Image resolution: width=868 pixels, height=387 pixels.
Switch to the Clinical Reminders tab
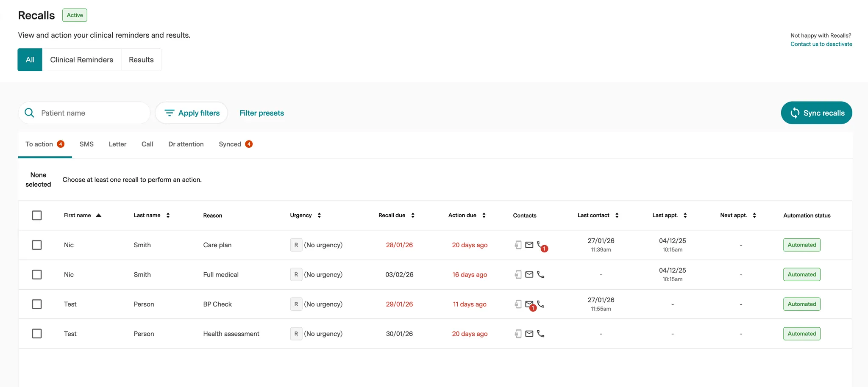pos(81,60)
